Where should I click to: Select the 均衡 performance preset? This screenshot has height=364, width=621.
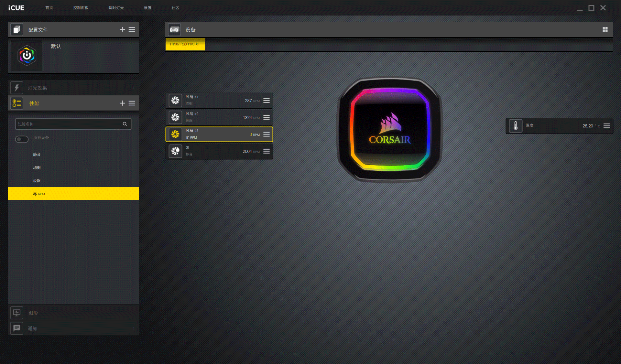coord(73,168)
